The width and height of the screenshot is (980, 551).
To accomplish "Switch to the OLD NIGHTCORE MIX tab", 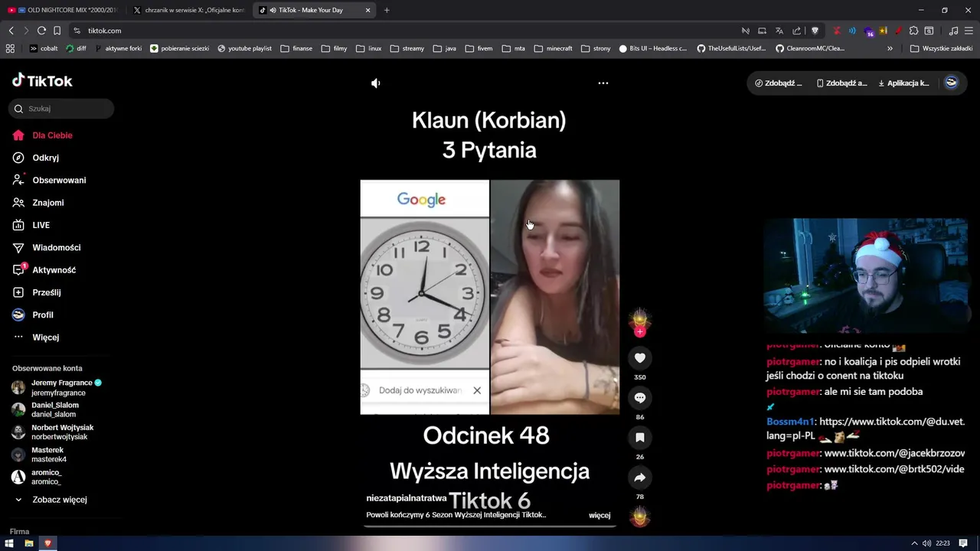I will [64, 10].
